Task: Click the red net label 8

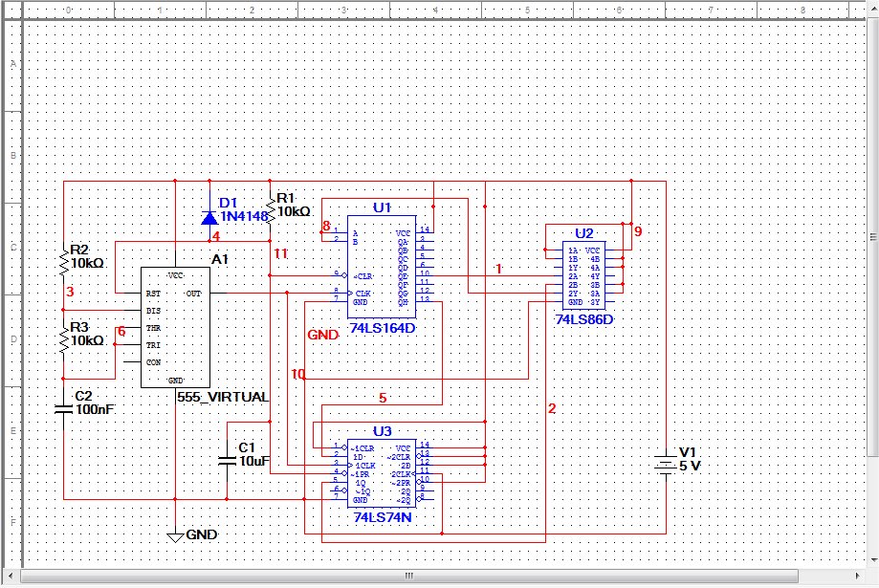Action: coord(327,227)
